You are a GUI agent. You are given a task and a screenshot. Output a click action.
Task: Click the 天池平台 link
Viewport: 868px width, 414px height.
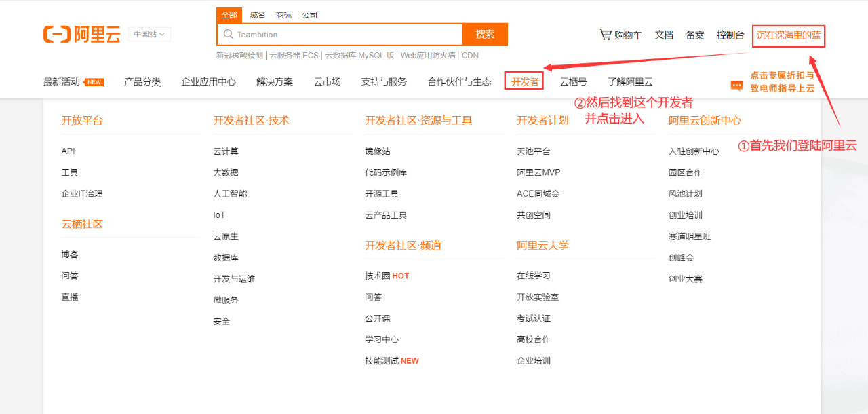534,151
